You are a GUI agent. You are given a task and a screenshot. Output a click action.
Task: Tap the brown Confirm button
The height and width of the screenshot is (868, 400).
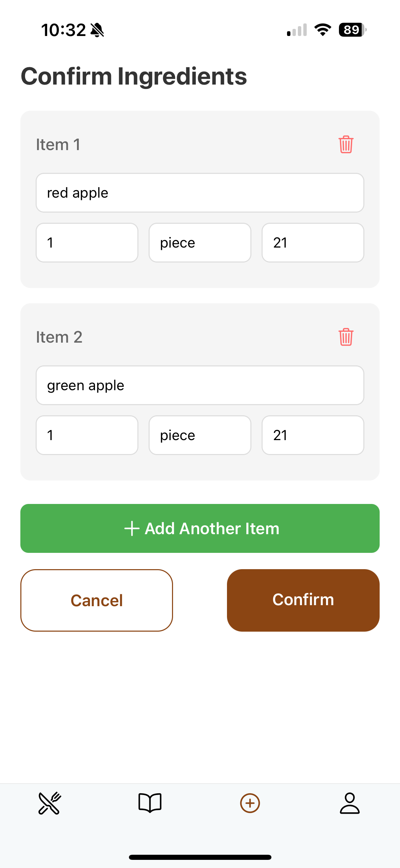(x=303, y=600)
